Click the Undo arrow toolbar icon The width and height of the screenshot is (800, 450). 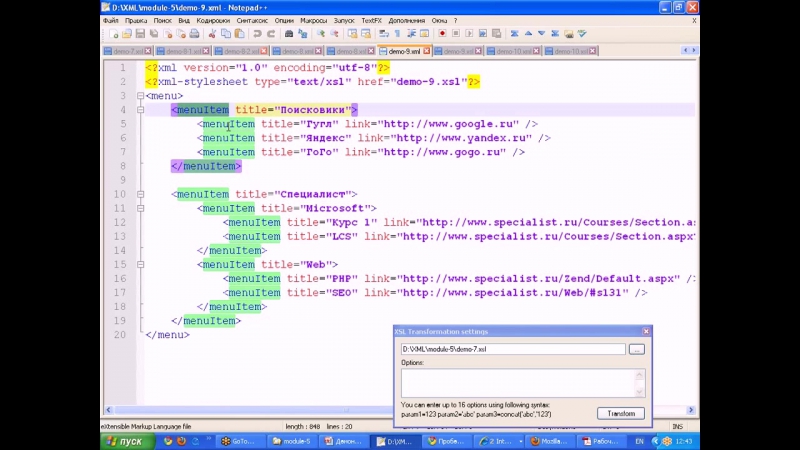(257, 33)
